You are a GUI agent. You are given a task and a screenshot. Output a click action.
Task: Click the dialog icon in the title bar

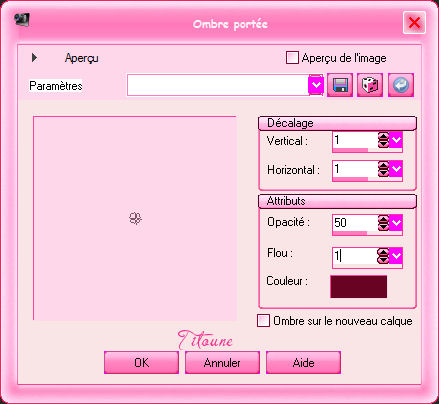(x=22, y=20)
